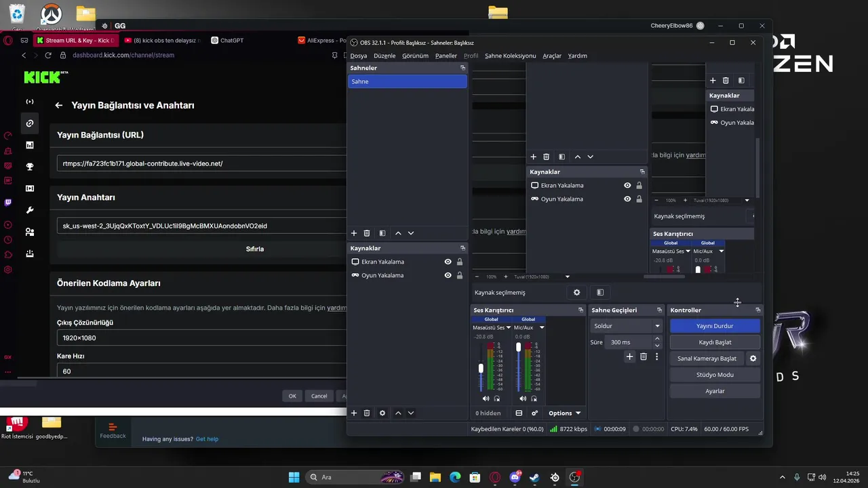Move source up in Kaynaklar toolbar
Screen dimensions: 868x488
(398, 413)
